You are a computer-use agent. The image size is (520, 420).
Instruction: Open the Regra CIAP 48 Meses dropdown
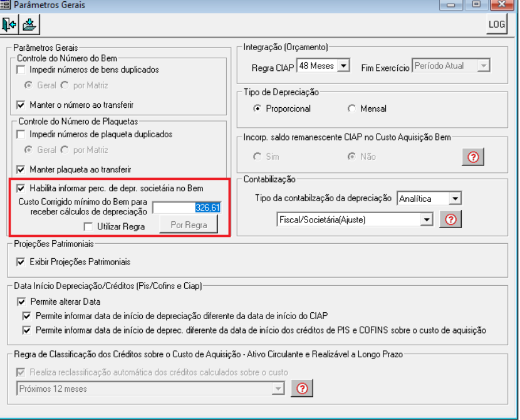coord(343,66)
